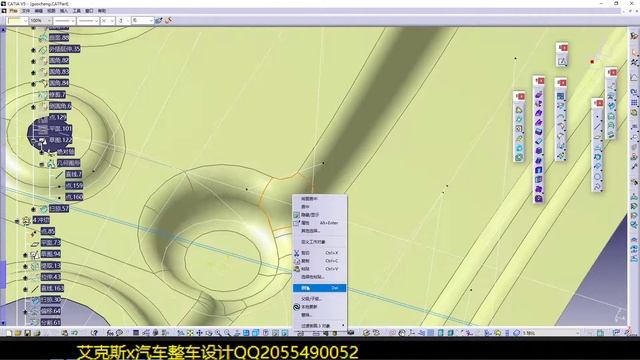Expand the node beside 草图.94
640x360 pixels.
click(x=25, y=255)
